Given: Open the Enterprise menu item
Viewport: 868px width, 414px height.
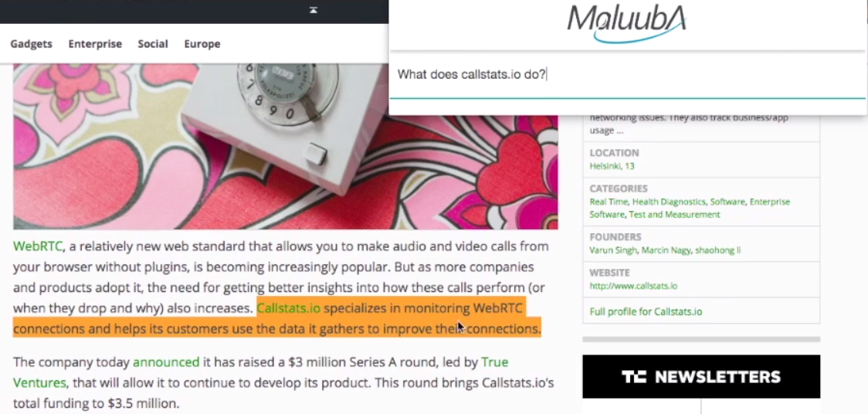Looking at the screenshot, I should point(95,44).
